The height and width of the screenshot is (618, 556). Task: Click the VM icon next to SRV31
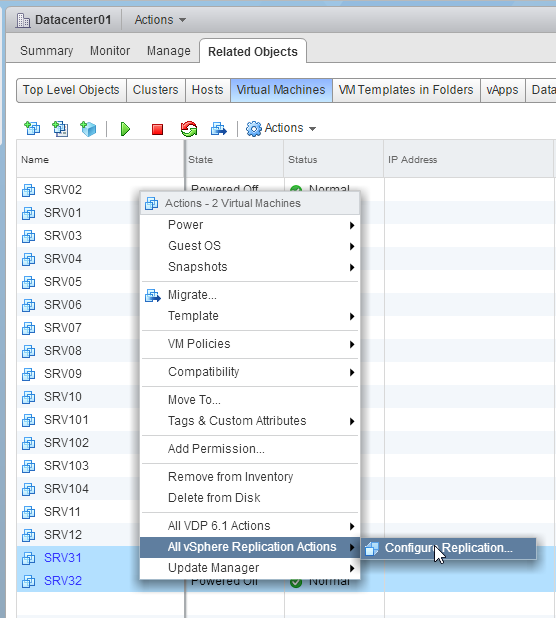pos(28,558)
